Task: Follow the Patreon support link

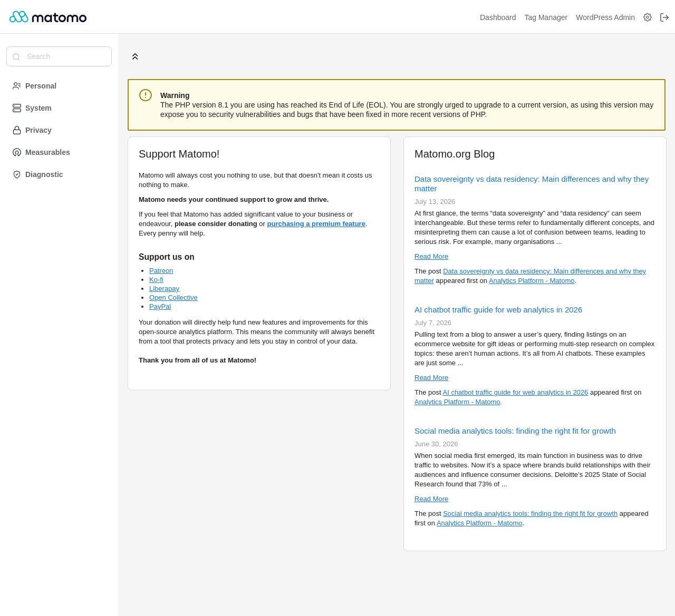Action: click(161, 271)
